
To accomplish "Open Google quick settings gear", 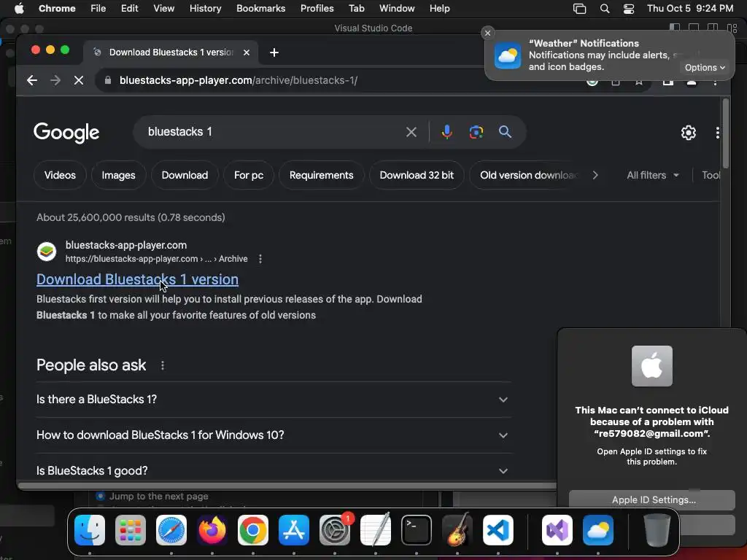I will pyautogui.click(x=689, y=133).
